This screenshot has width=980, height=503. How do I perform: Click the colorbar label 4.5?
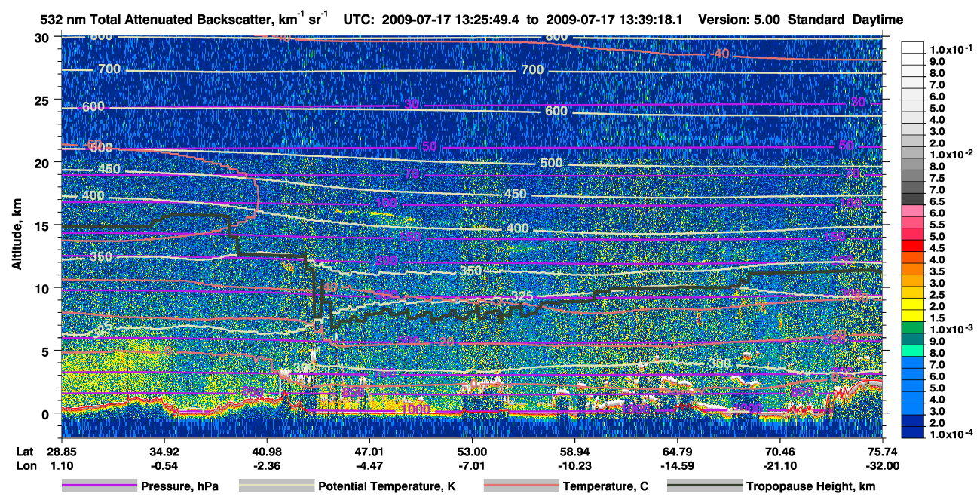(936, 248)
